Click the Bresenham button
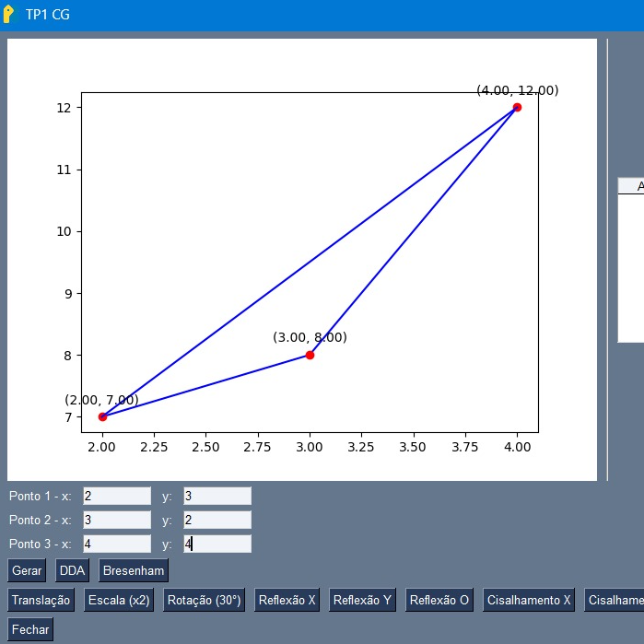This screenshot has height=644, width=644. [x=134, y=570]
